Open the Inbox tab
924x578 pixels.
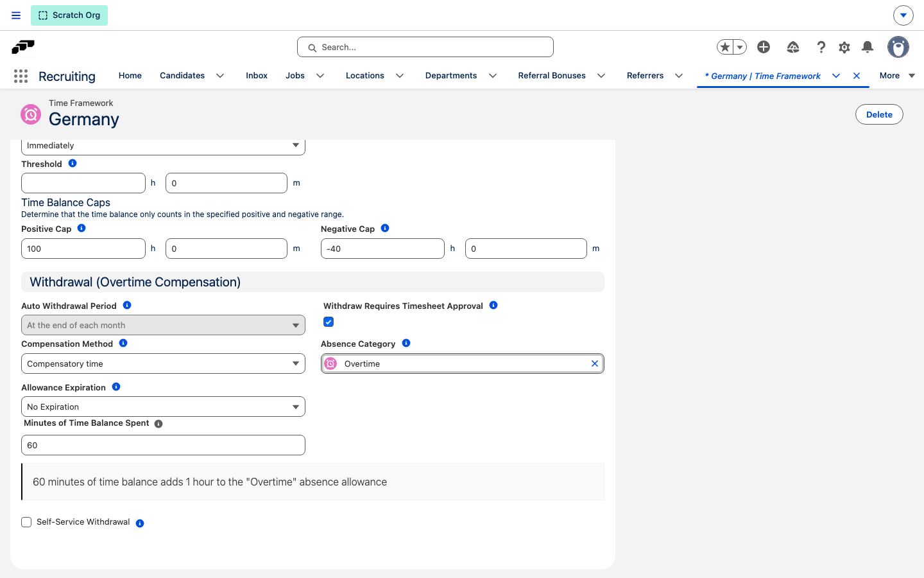pyautogui.click(x=257, y=76)
